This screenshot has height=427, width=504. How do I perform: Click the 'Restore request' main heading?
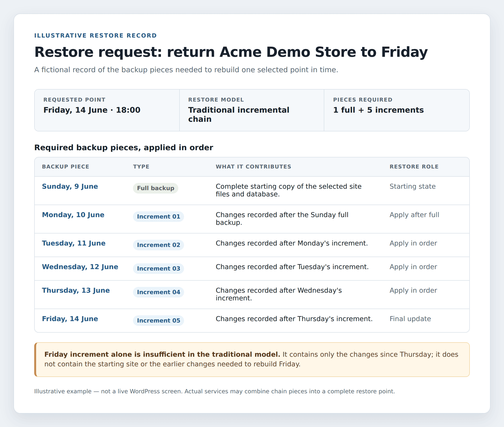[231, 52]
